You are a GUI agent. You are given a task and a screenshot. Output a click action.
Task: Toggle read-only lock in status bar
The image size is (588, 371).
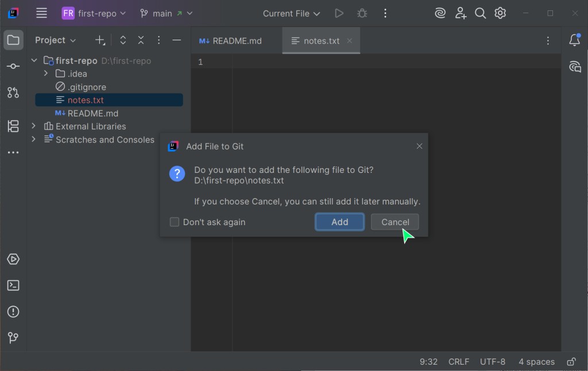571,362
